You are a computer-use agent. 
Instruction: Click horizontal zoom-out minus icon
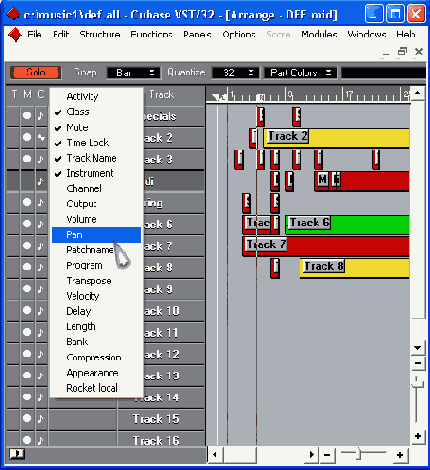point(327,455)
